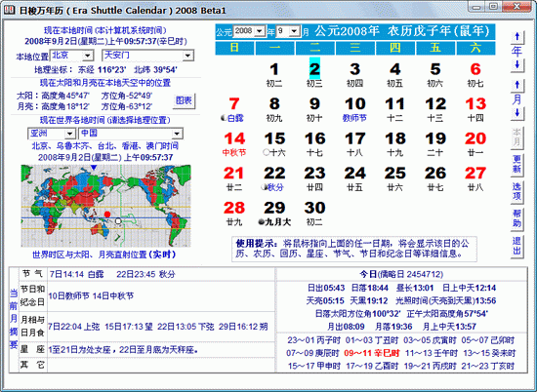Screen dimensions: 537x392
Task: Click highlighted hour 09～11 辛巳时
Action: coord(372,353)
